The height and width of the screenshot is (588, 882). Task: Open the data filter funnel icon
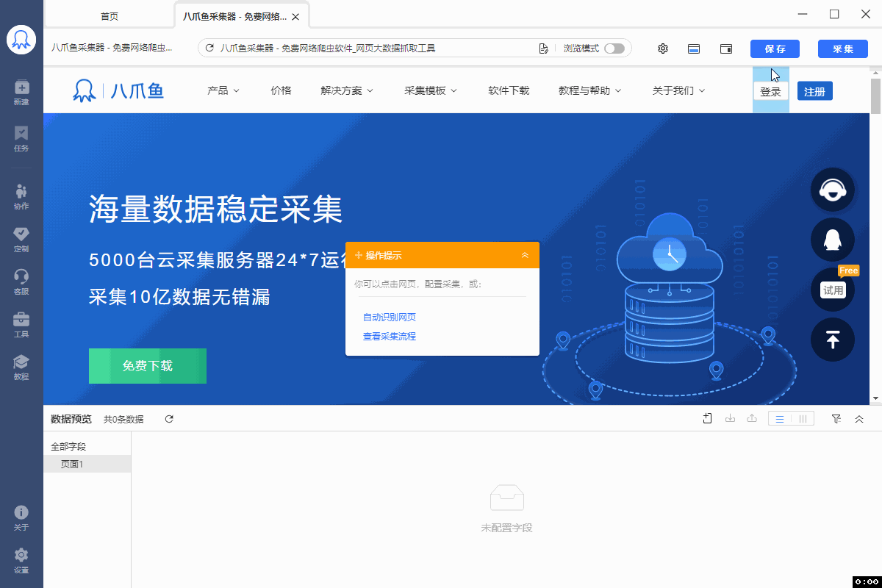click(836, 418)
